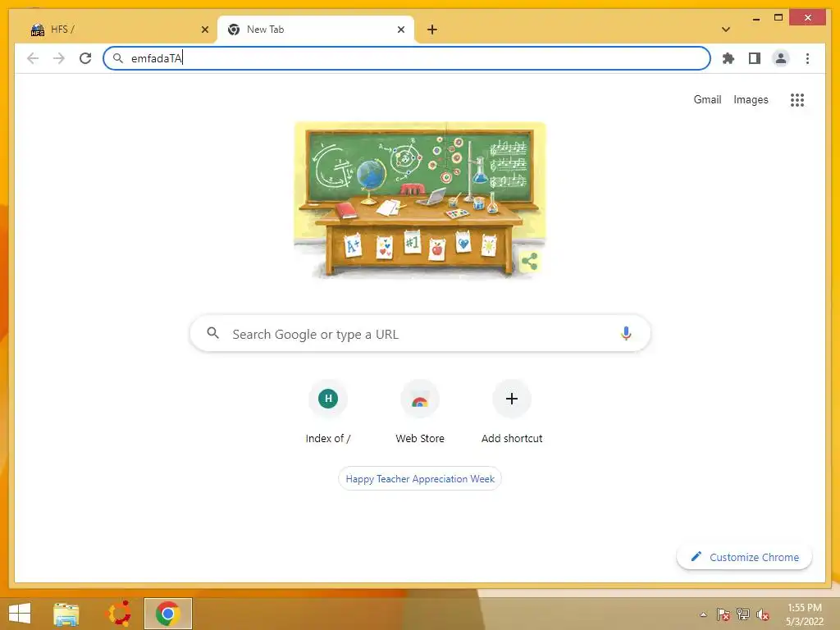Expand the tab search dropdown chevron
The height and width of the screenshot is (630, 840).
(725, 30)
